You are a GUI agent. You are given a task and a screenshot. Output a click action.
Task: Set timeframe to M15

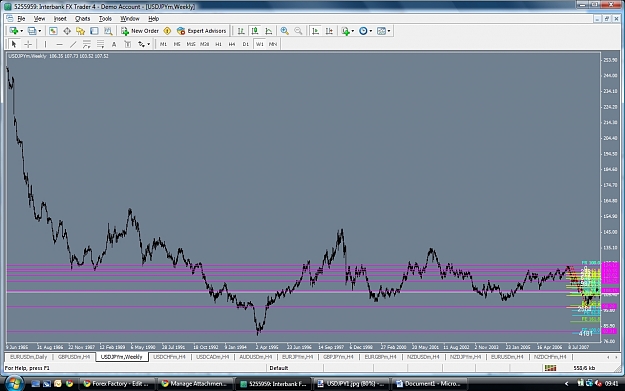point(191,44)
